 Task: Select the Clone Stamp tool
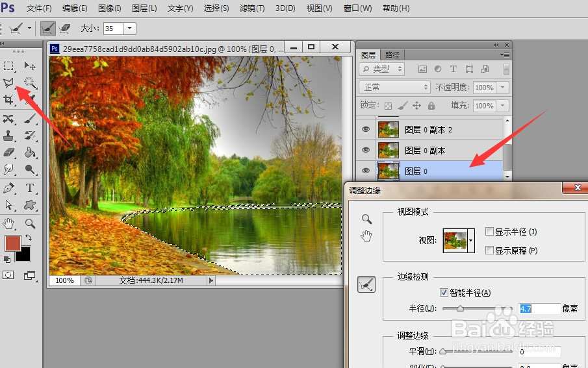click(8, 136)
